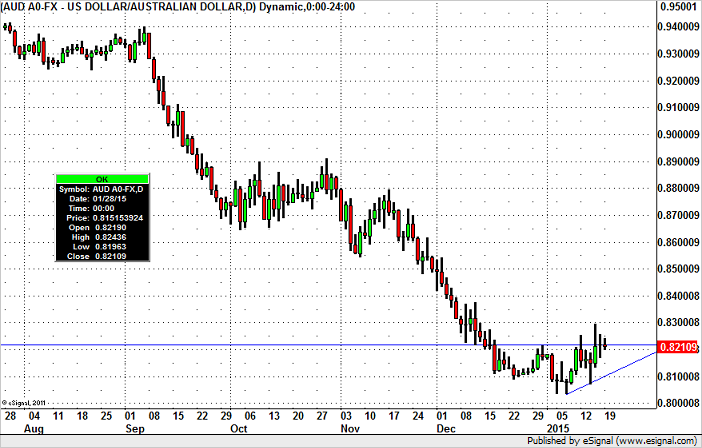
Task: Click the 03 date label above Nov
Action: pos(346,416)
